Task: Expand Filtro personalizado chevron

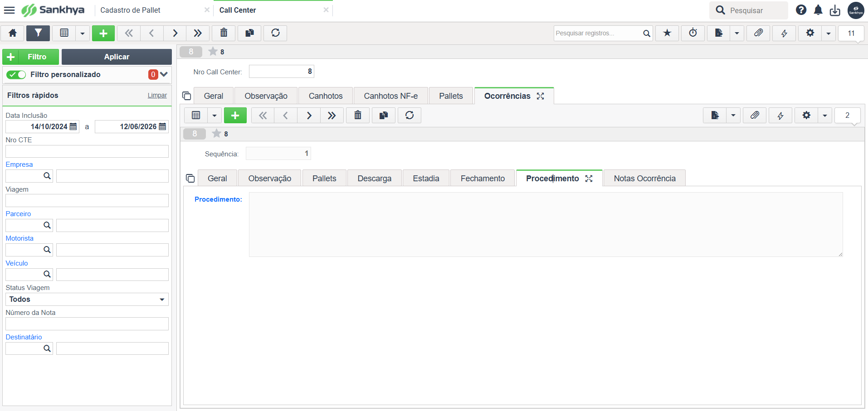Action: click(164, 74)
